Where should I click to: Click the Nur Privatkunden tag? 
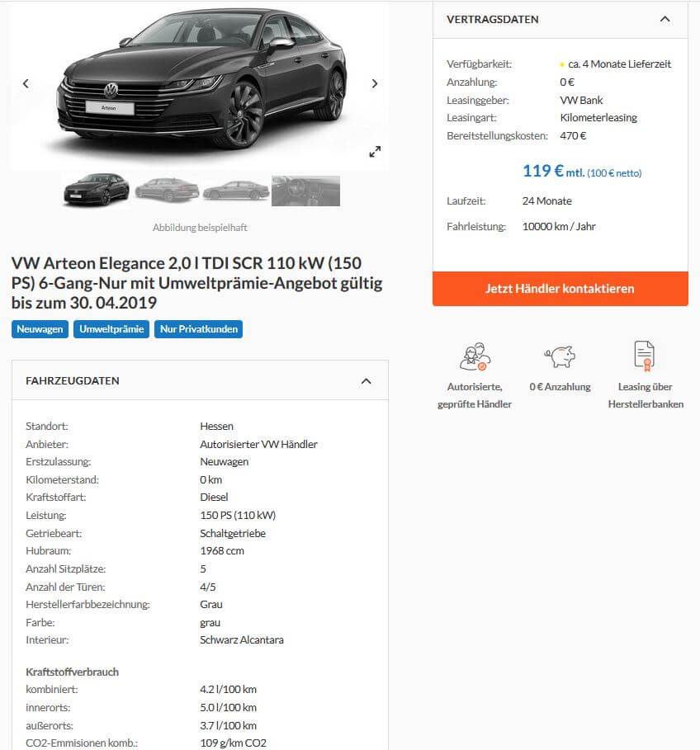point(199,329)
